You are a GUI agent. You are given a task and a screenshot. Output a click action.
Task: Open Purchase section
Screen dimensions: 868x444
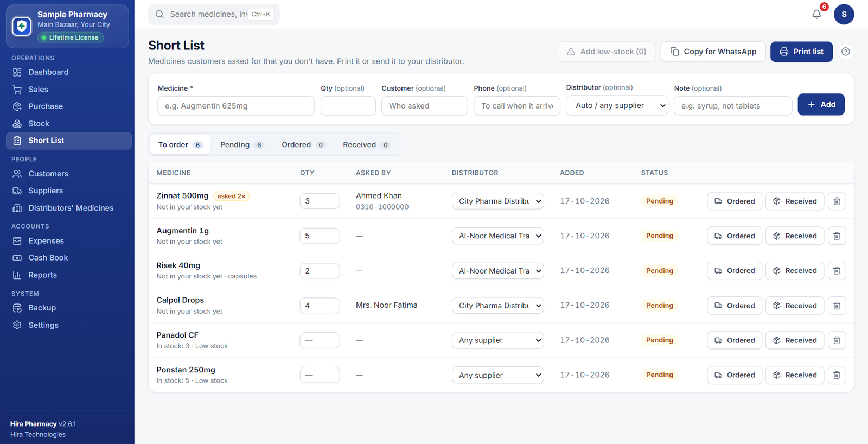[x=69, y=106]
